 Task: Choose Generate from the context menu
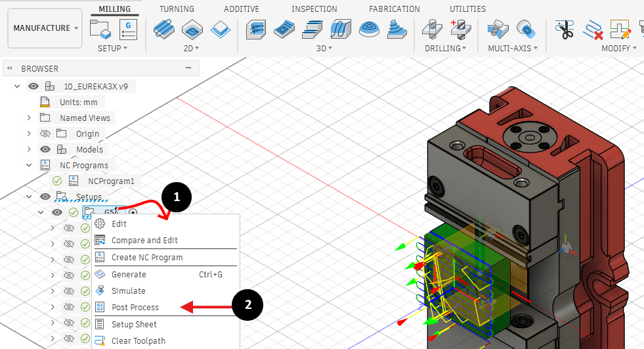165,274
